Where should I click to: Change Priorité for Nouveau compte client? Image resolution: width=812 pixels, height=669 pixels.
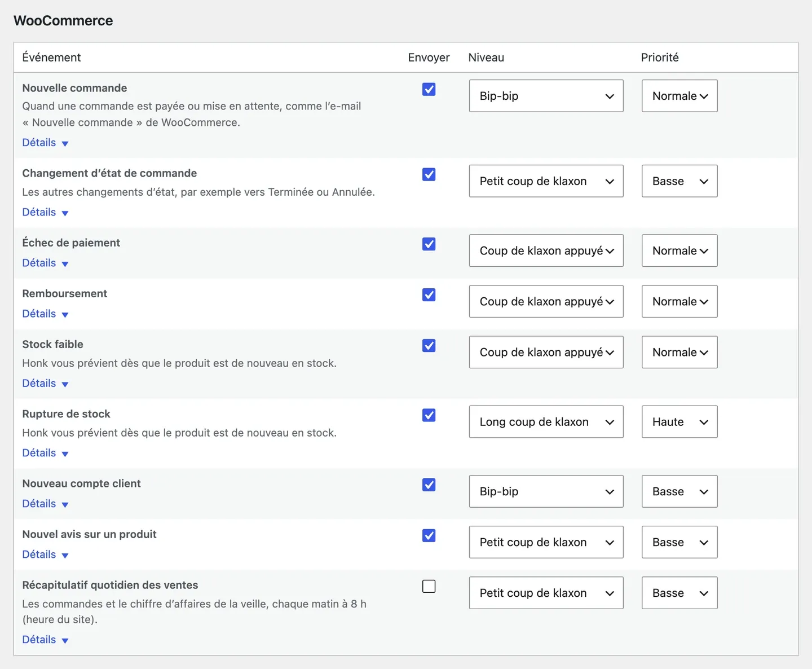[679, 491]
